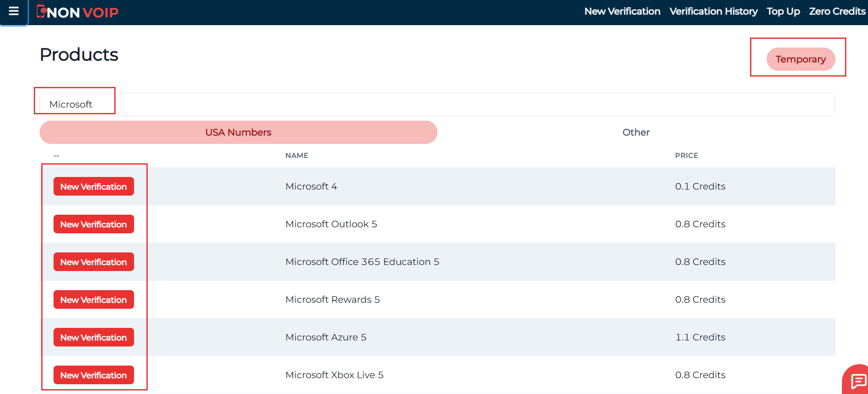Click the Non VOIP logo
The width and height of the screenshot is (868, 394).
click(x=78, y=12)
